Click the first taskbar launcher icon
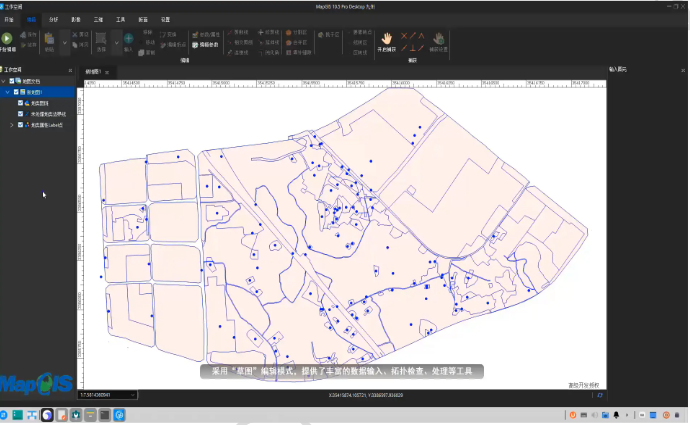The image size is (690, 425). 3,415
